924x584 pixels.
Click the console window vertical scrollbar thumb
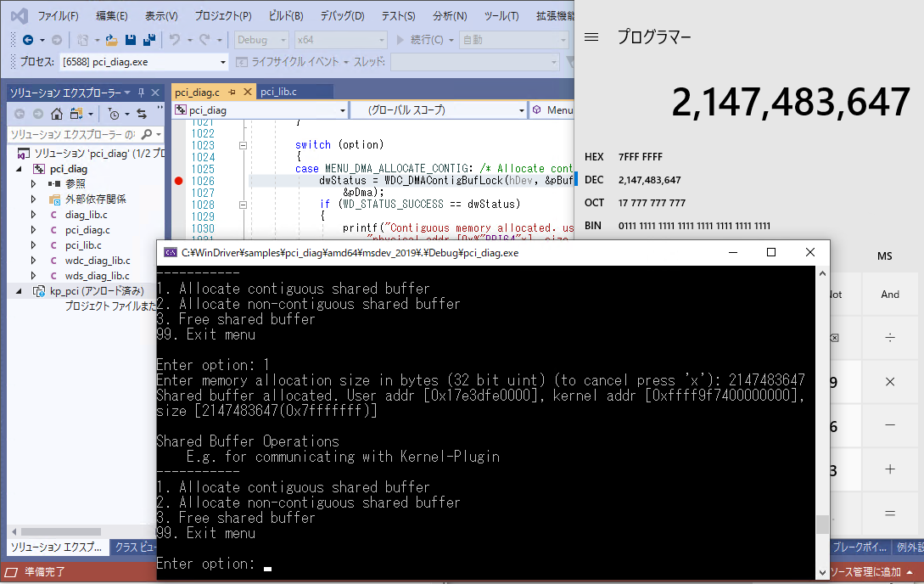pyautogui.click(x=822, y=523)
